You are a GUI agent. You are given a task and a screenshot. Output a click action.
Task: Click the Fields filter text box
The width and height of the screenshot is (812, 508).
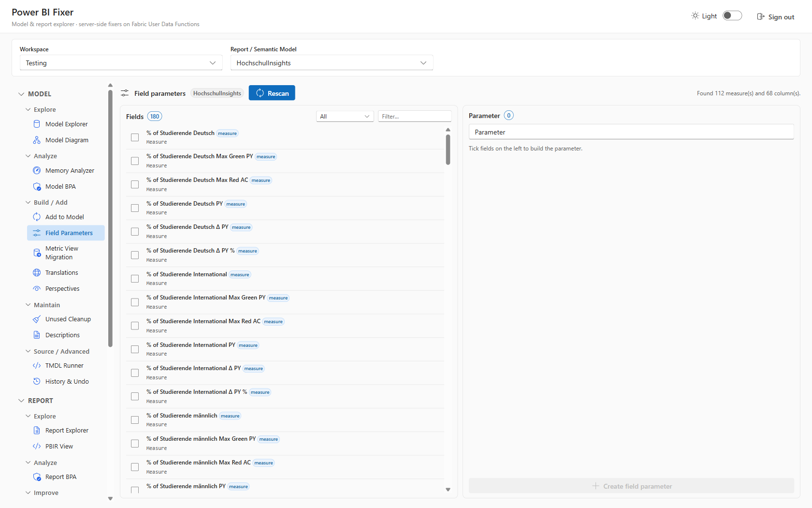[415, 116]
